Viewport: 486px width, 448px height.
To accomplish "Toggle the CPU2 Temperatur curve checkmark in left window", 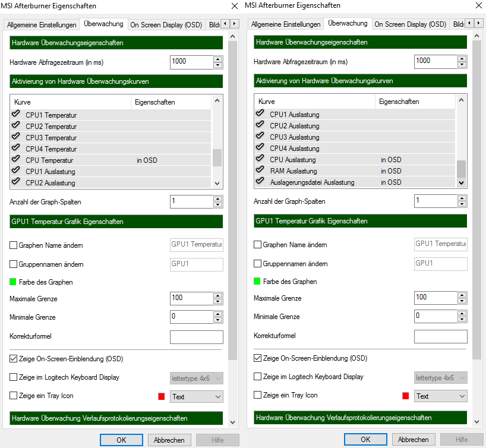I will point(16,125).
